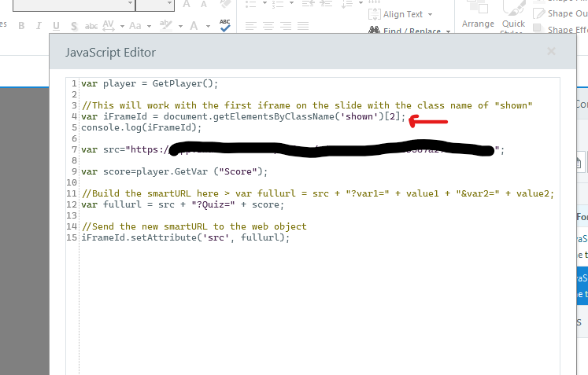Click the player.GetVar ("Score") line
This screenshot has height=375, width=588.
coord(175,171)
